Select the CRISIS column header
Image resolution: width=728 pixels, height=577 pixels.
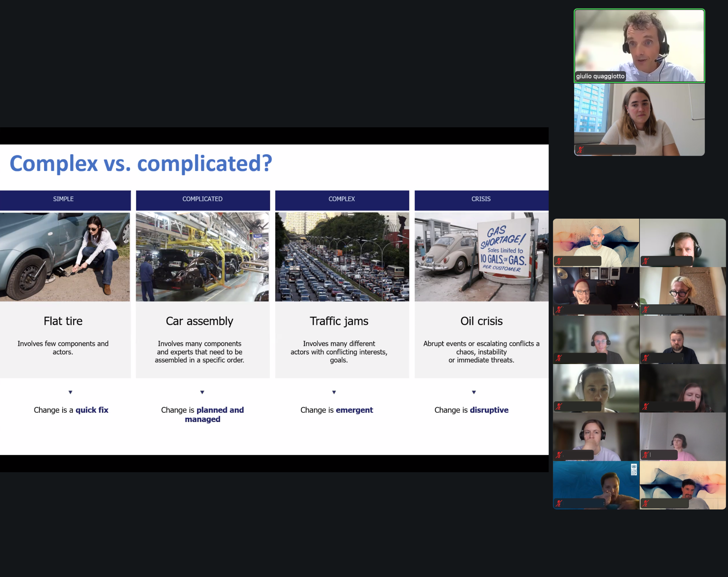(481, 199)
